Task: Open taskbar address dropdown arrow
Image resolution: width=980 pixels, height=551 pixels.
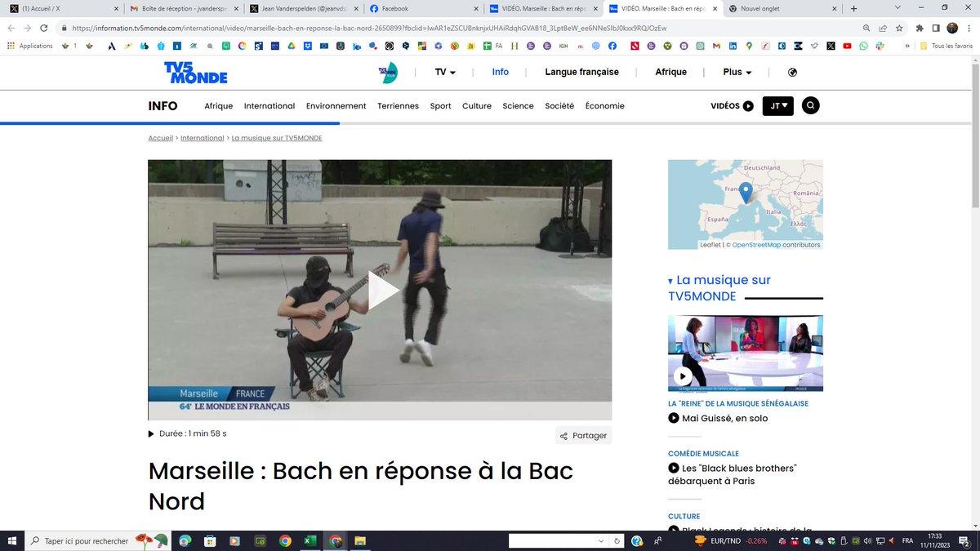Action: tap(603, 540)
